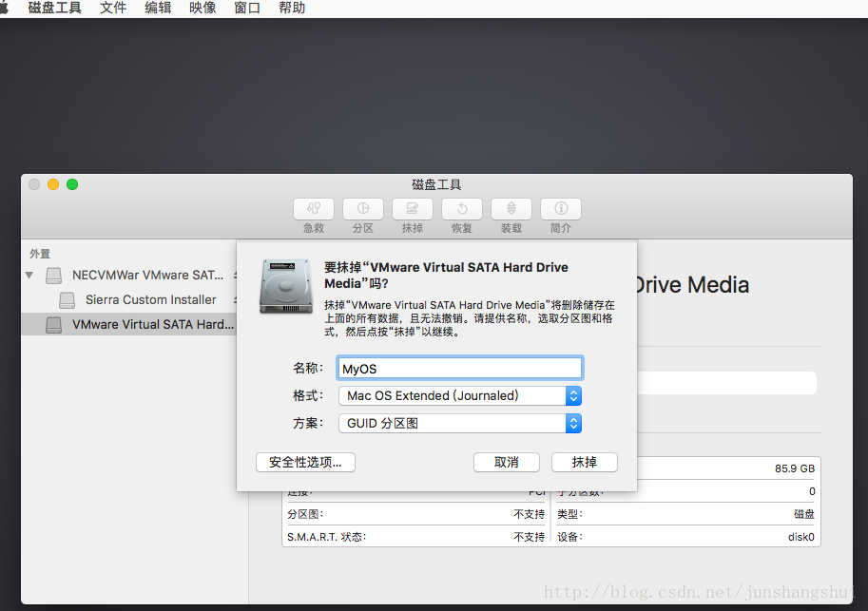868x611 pixels.
Task: Click the 外置 sidebar section header
Action: (x=40, y=254)
